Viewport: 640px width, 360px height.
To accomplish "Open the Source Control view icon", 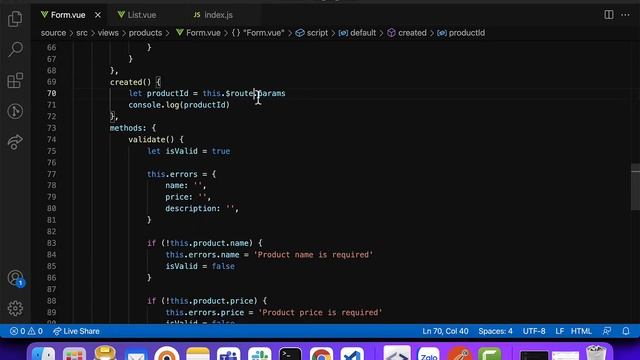I will click(15, 111).
